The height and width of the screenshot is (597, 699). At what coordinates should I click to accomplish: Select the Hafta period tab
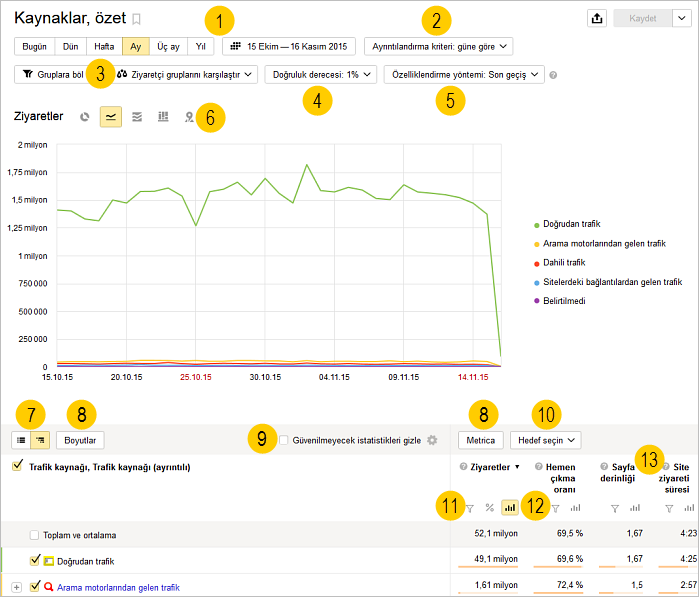click(104, 46)
